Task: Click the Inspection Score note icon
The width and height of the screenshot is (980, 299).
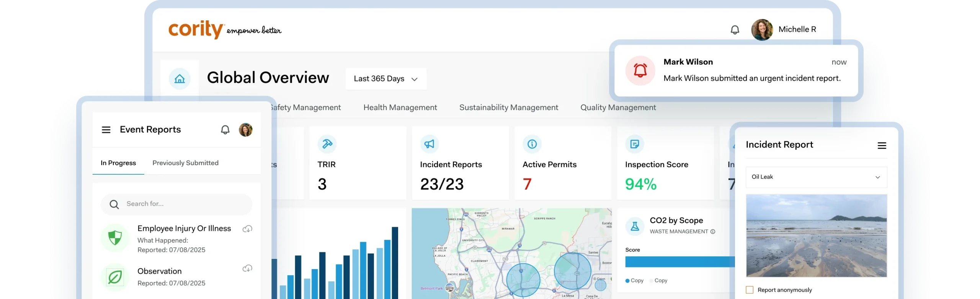Action: [x=634, y=144]
